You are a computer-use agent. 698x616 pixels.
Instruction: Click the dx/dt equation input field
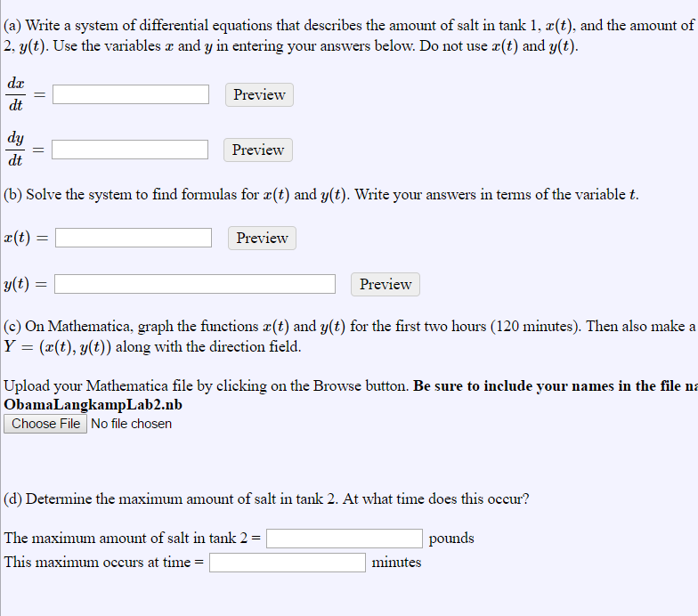pyautogui.click(x=131, y=94)
